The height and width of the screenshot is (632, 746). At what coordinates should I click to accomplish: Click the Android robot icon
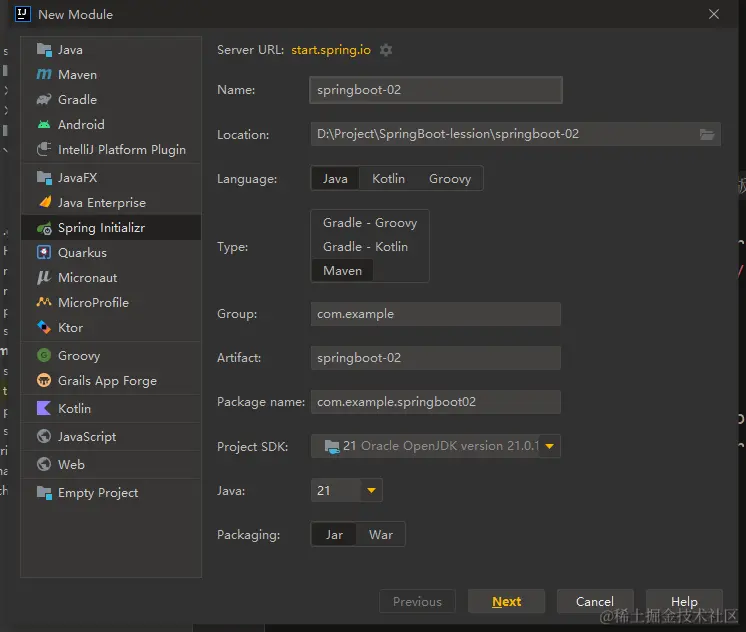[44, 124]
